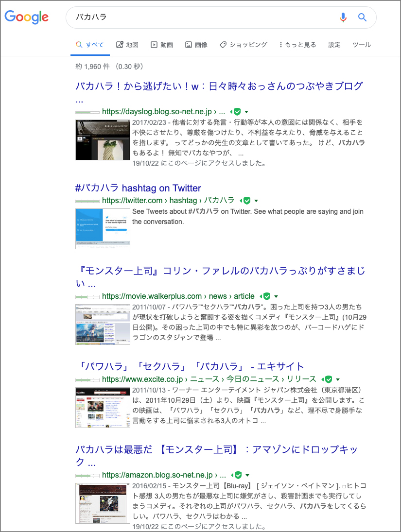Click rating bar left of excite URL
401x532 pixels.
pos(87,380)
